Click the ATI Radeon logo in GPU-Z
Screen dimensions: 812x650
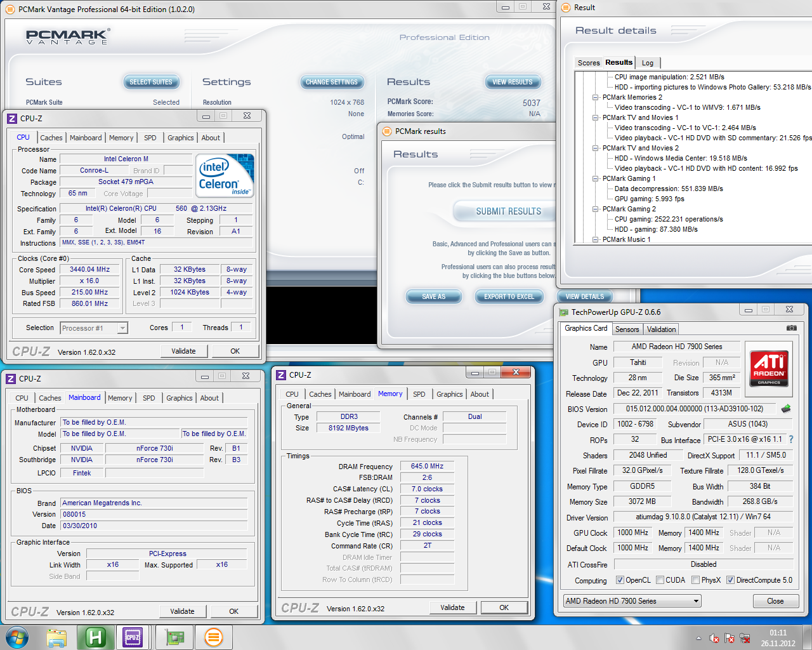(x=769, y=368)
